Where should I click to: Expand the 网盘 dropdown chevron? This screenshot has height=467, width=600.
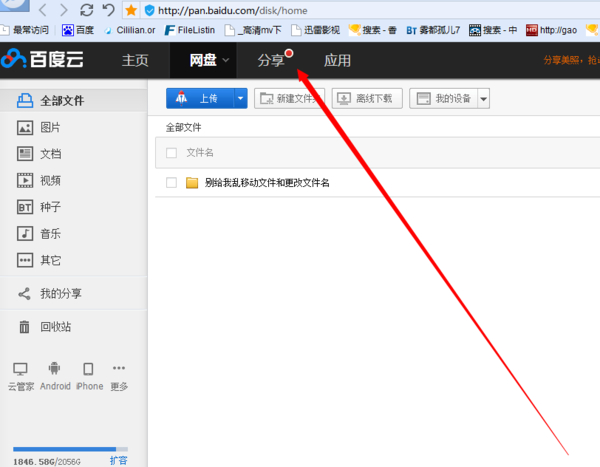pyautogui.click(x=226, y=60)
